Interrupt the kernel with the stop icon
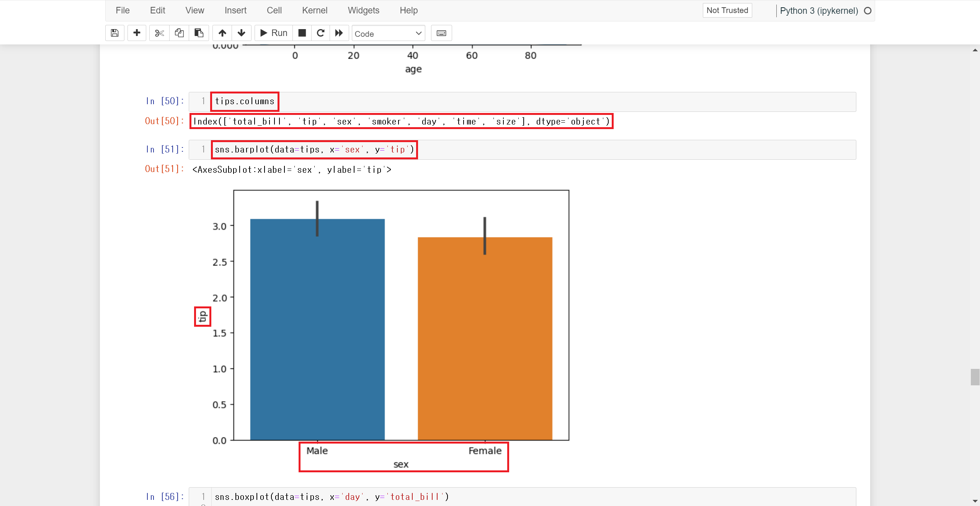Viewport: 980px width, 506px height. tap(302, 33)
